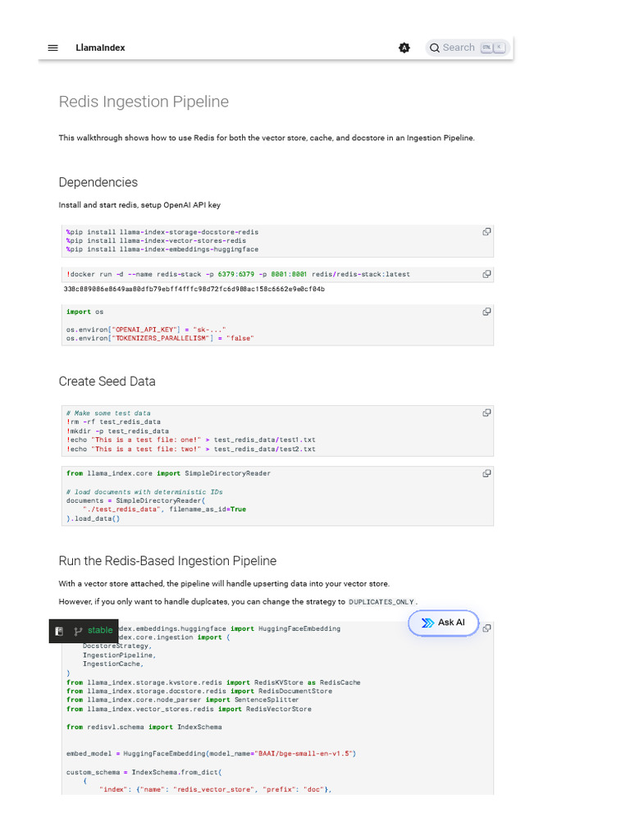Click the Redis Ingestion Pipeline heading
The image size is (630, 840).
click(x=144, y=102)
